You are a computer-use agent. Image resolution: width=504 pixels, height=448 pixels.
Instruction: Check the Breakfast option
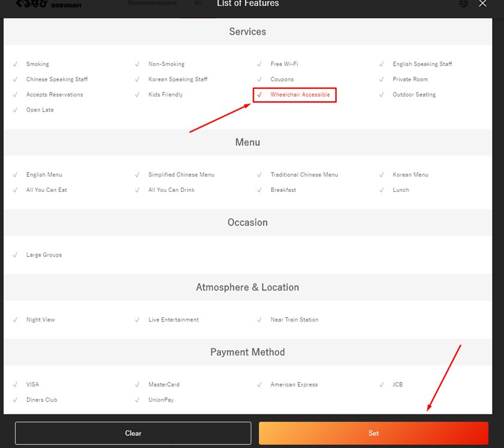click(x=277, y=190)
